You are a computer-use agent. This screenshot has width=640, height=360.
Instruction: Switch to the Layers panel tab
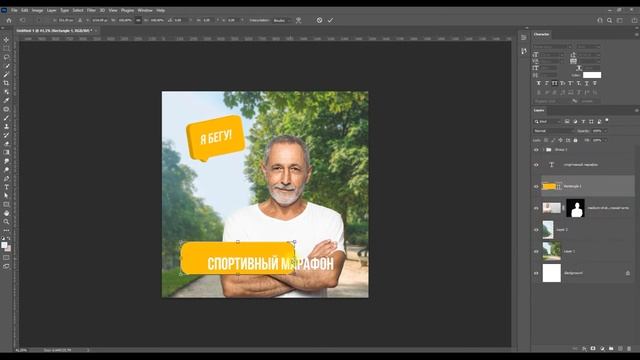click(x=539, y=110)
